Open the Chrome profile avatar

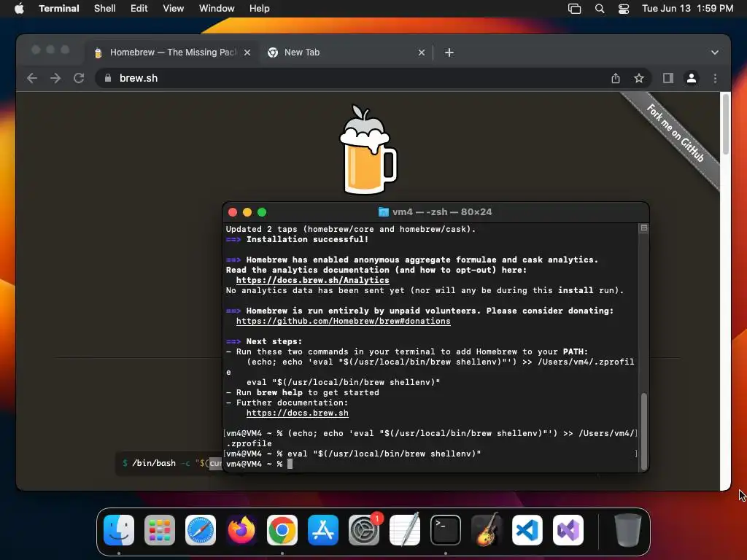(x=692, y=78)
